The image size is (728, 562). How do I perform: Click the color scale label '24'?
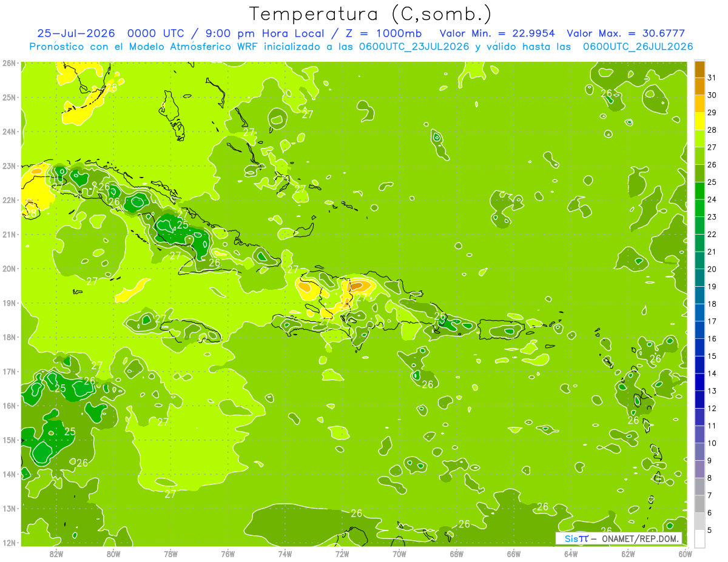click(712, 199)
